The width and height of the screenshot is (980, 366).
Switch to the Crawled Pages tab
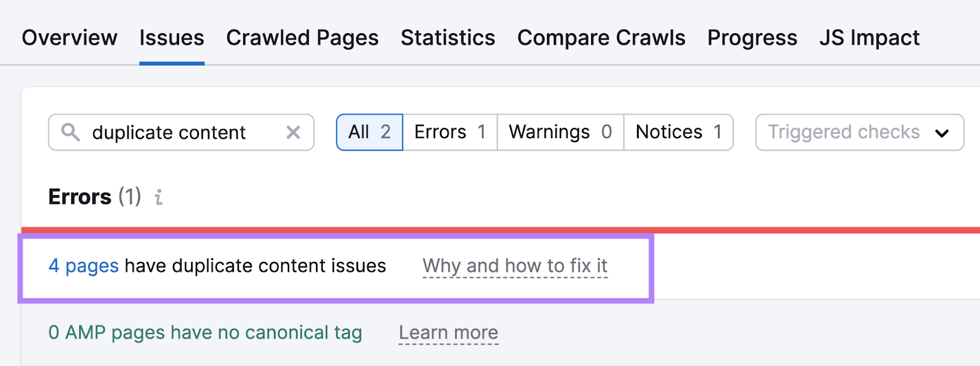click(x=303, y=38)
